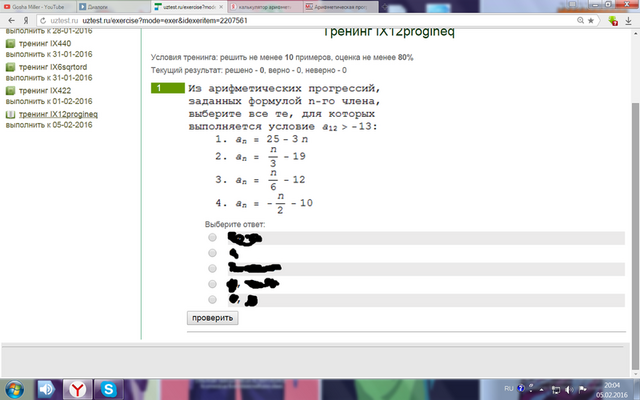Switch to the калькулятор арифмет tab

[265, 7]
